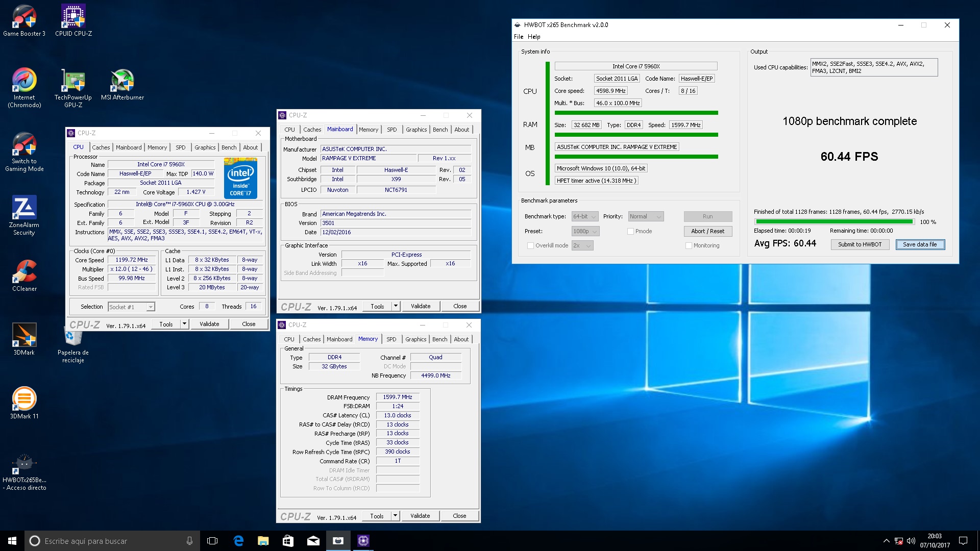This screenshot has width=980, height=551.
Task: Click the taskbar search box
Action: [112, 541]
